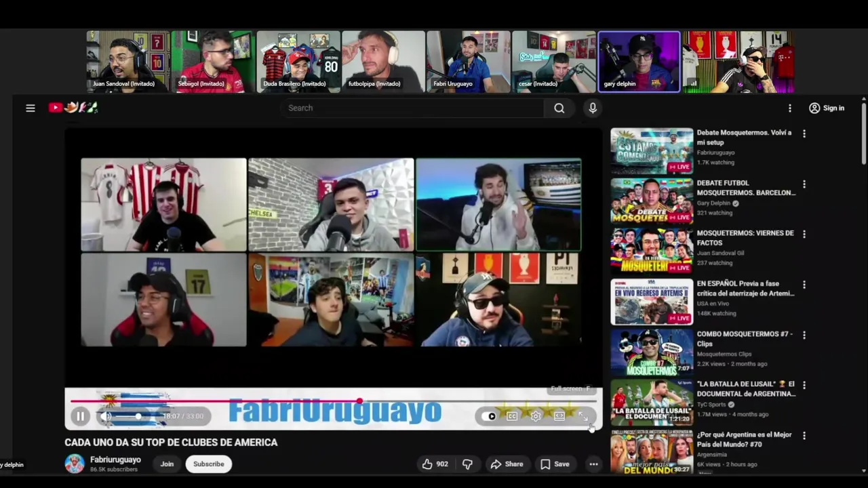
Task: Switch player to theater mode
Action: point(559,416)
